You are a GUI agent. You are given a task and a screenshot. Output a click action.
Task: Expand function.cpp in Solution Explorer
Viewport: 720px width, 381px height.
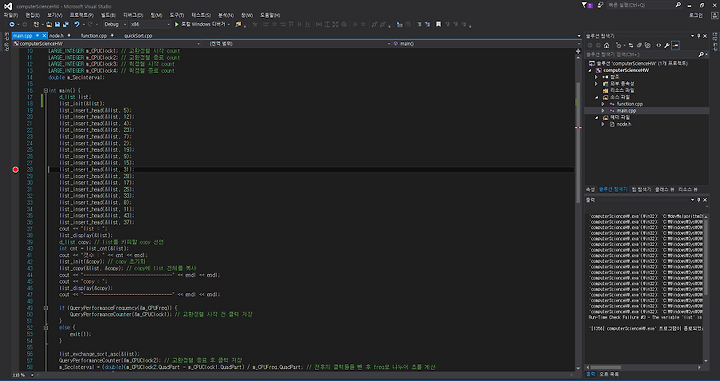tap(603, 104)
